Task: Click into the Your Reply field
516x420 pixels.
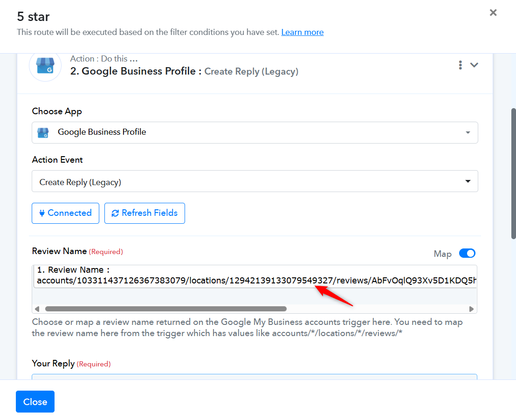Action: (x=255, y=377)
